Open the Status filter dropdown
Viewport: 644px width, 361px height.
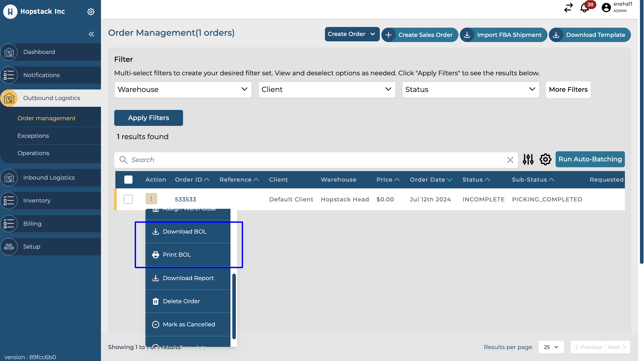coord(470,89)
